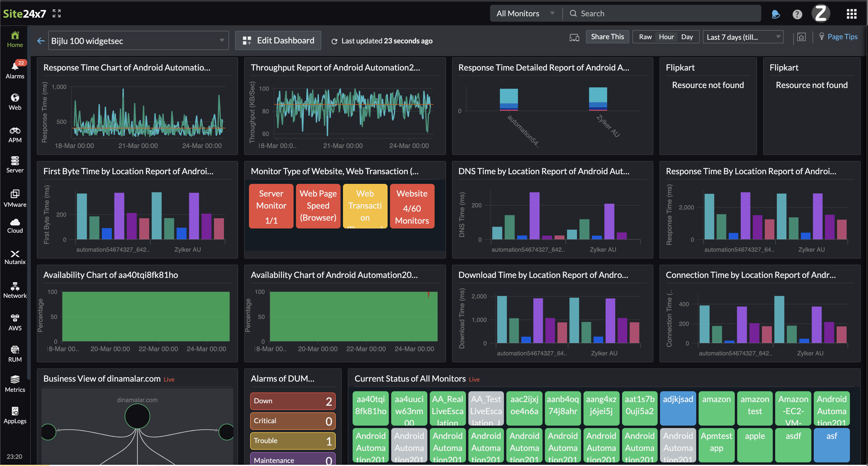Click the announcements megaphone icon

click(x=775, y=14)
